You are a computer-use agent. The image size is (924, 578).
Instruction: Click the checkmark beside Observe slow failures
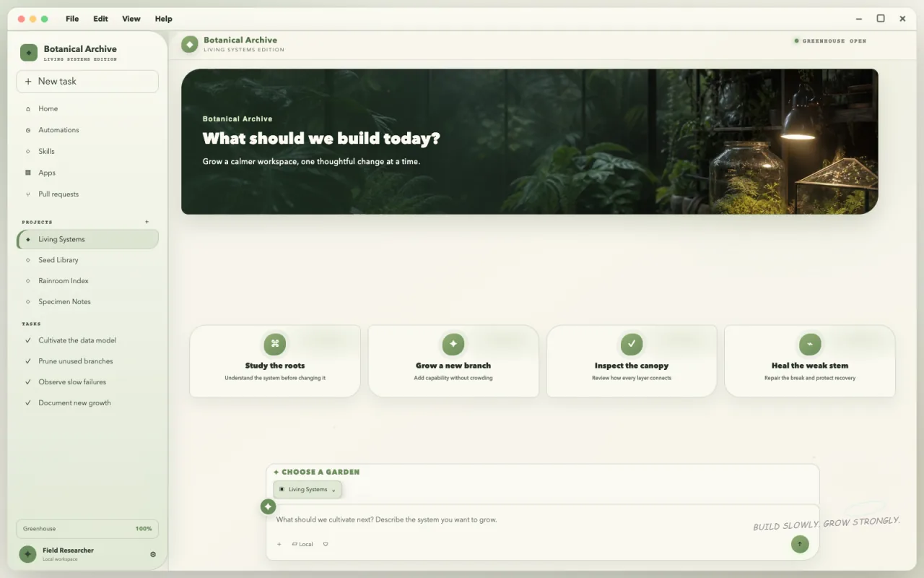coord(28,382)
